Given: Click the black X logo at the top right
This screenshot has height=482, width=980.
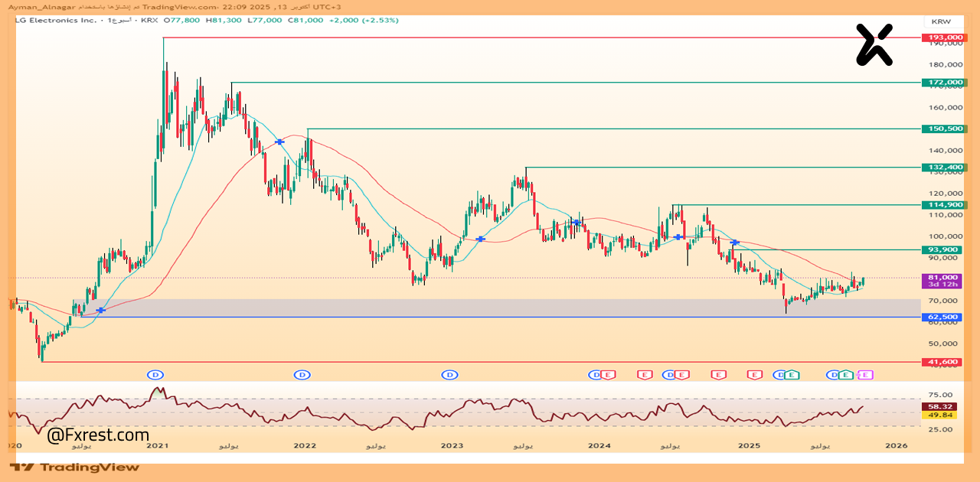Looking at the screenshot, I should click(874, 44).
